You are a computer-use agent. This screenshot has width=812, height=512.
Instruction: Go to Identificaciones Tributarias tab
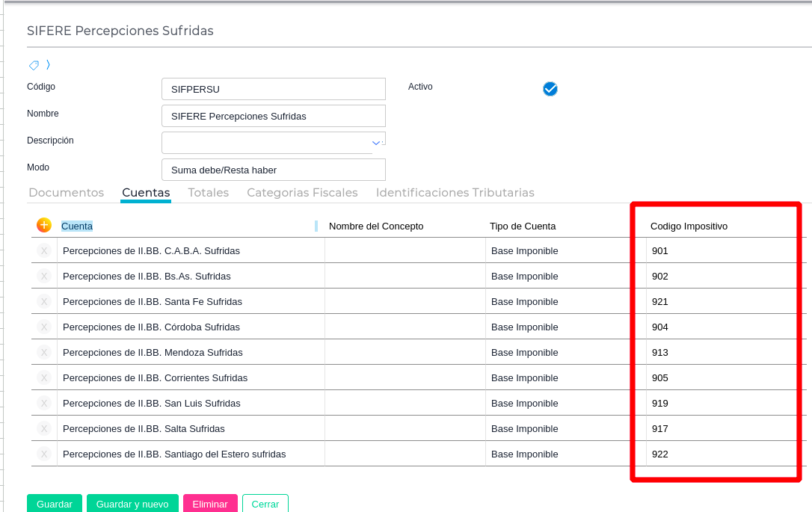[455, 193]
